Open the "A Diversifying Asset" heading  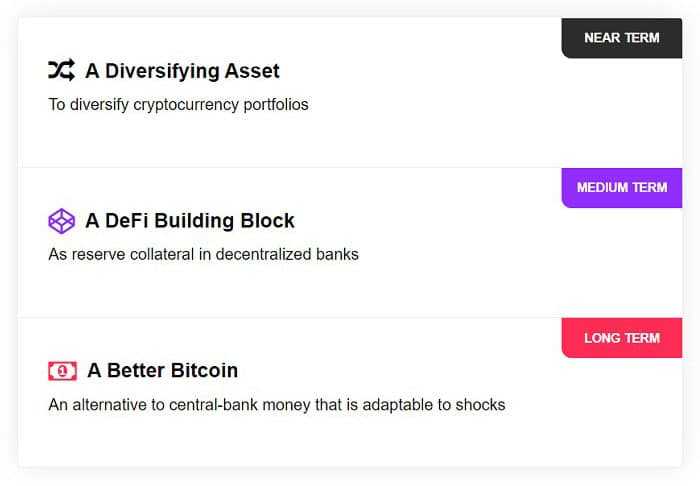tap(182, 71)
